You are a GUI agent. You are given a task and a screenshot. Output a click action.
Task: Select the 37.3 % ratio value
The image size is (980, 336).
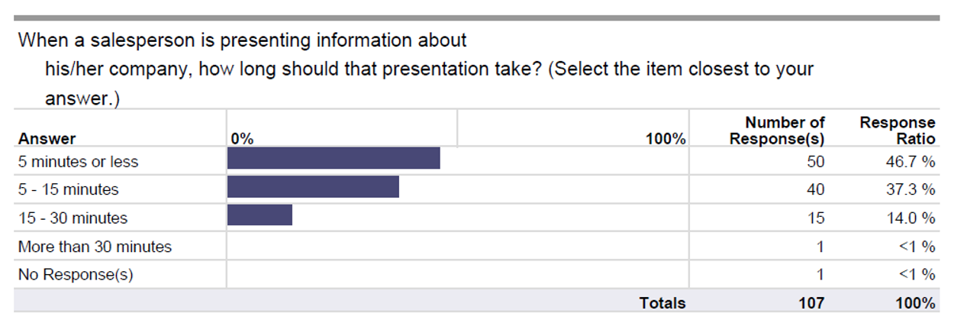911,189
